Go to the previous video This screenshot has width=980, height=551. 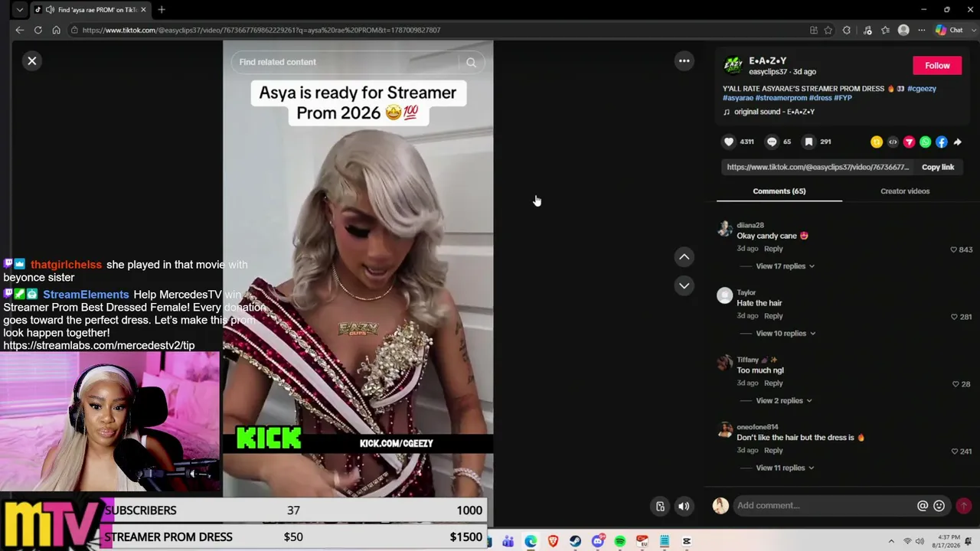(x=684, y=257)
